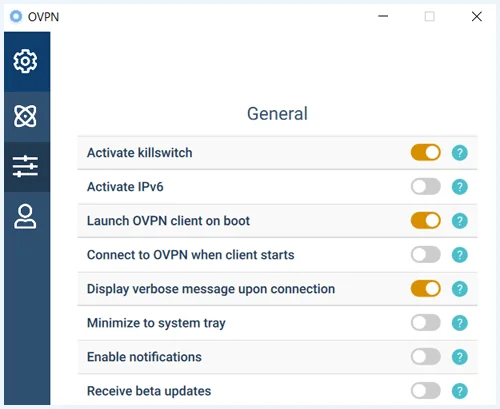Minimize the OVPN window

383,16
